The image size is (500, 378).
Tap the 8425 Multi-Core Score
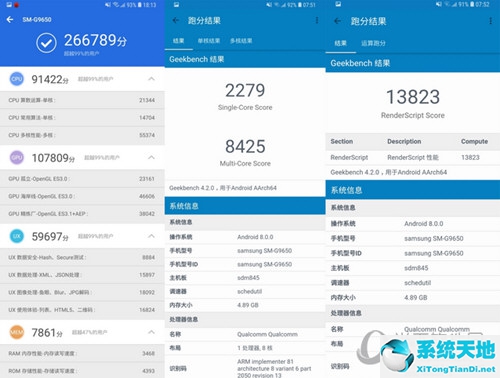[245, 147]
